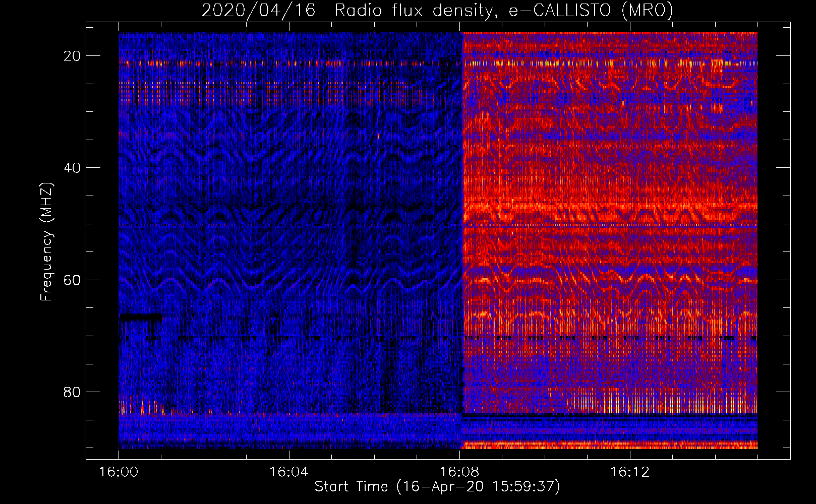
Task: Click the frequency tick label "40"
Action: 73,168
